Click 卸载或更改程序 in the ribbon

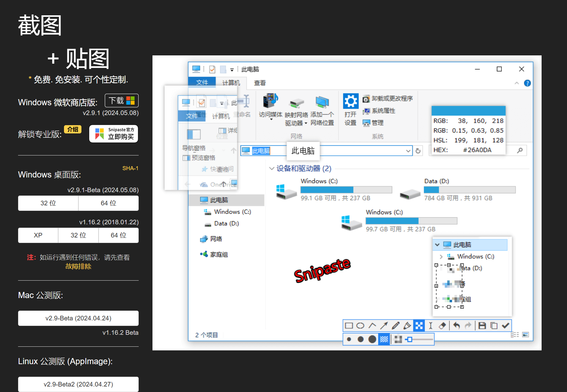(x=392, y=99)
